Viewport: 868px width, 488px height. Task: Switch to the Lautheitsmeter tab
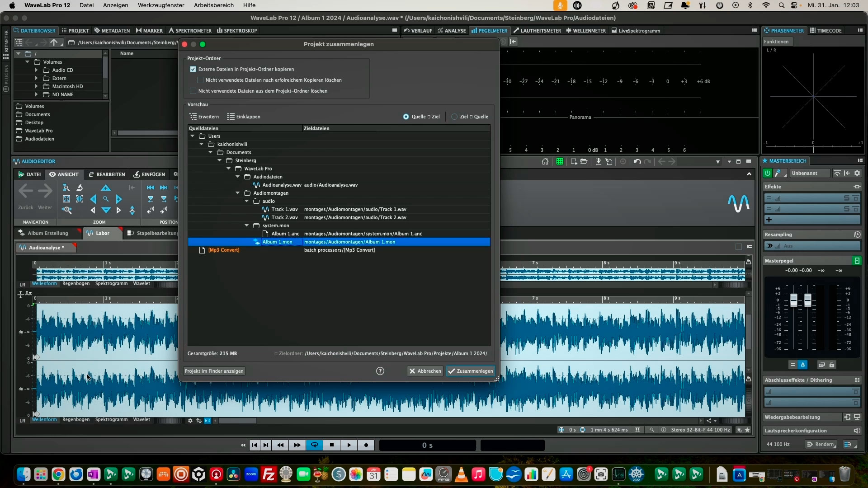click(x=537, y=31)
